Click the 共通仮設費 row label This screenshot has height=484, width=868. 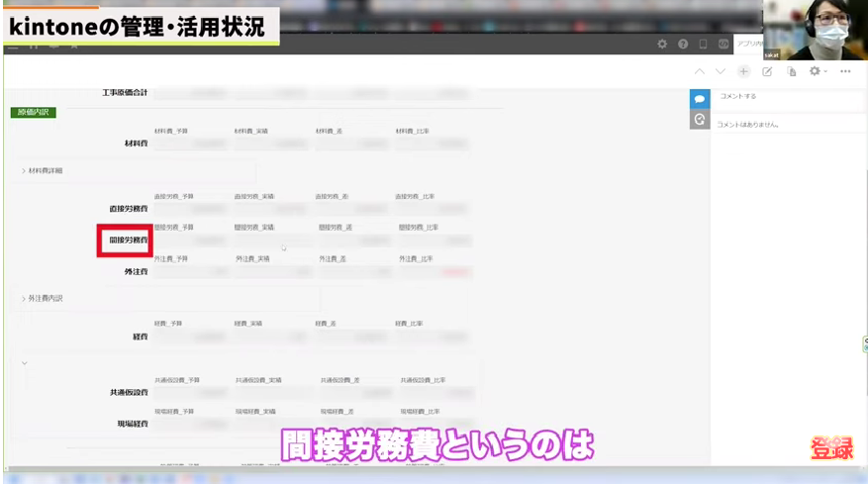click(x=129, y=392)
